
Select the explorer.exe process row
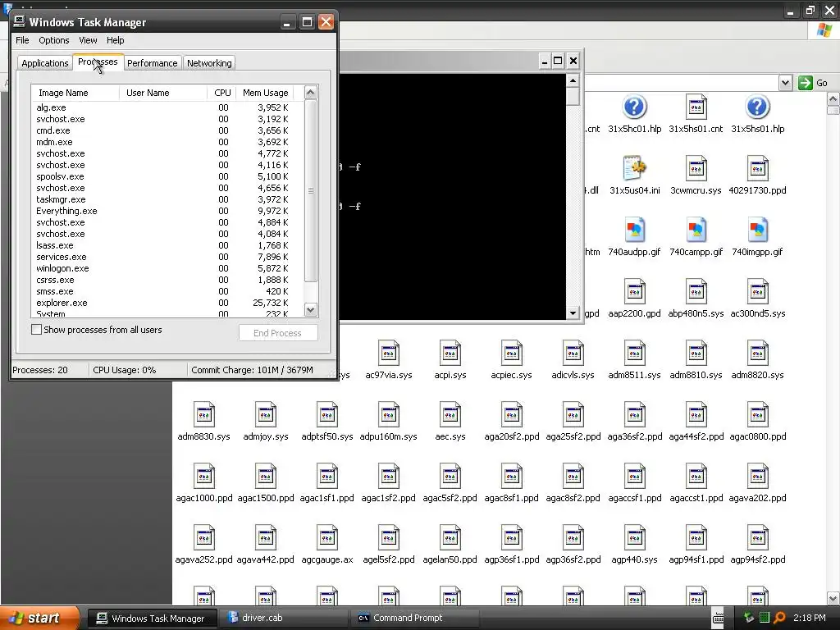[167, 303]
